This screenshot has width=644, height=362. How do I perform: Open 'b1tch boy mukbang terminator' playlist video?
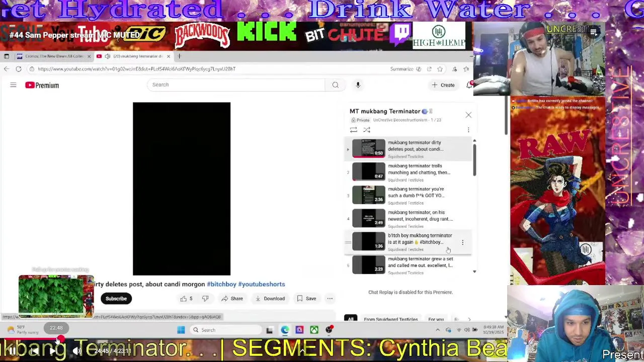408,242
